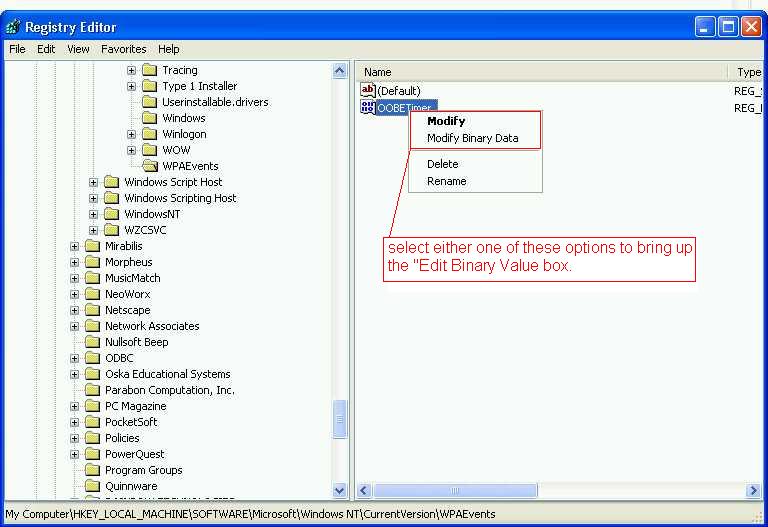Screen dimensions: 768x527
Task: Expand the Tracing tree node
Action: point(131,70)
